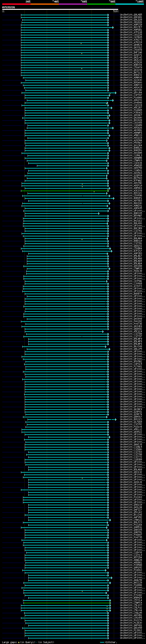
Task: Select the UniRef100_A9PDD1 label
Action: pyautogui.click(x=131, y=30)
